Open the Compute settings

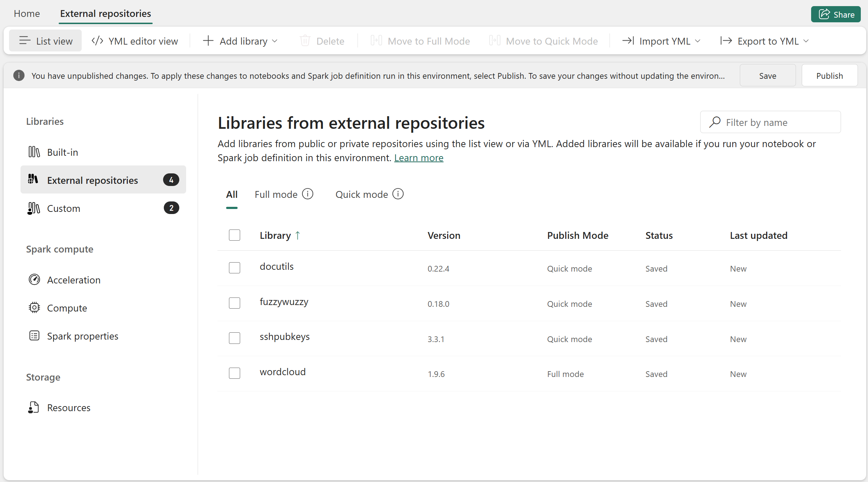pos(67,308)
